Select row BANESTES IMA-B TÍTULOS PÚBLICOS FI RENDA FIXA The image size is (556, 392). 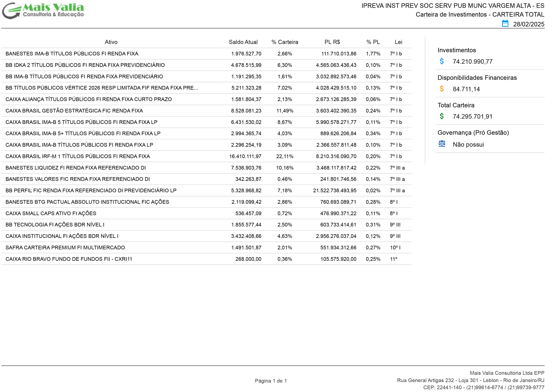(x=206, y=54)
